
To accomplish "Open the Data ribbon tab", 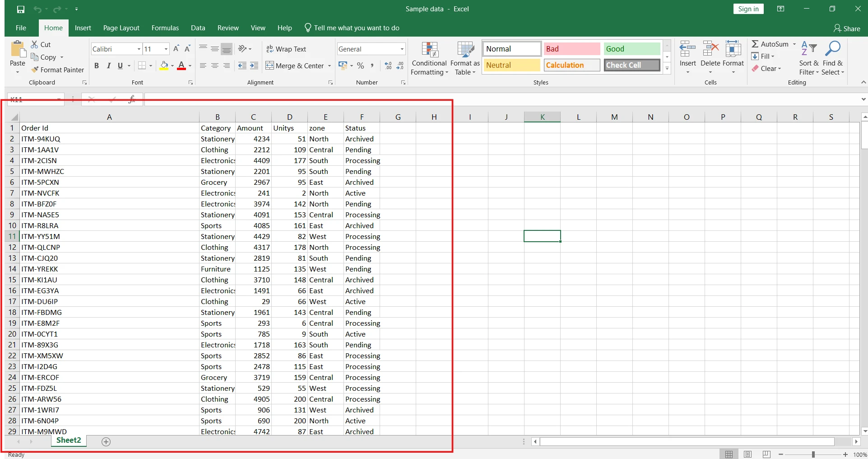I will click(198, 28).
